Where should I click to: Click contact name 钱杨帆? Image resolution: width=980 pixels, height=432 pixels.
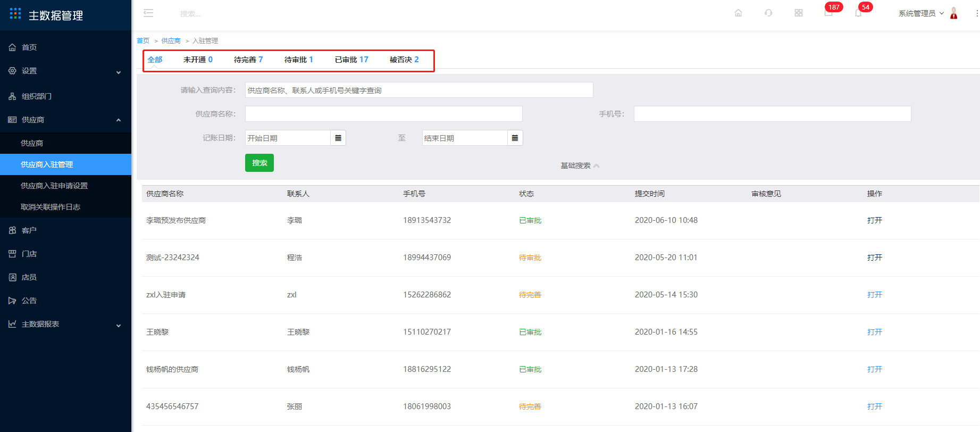[298, 369]
